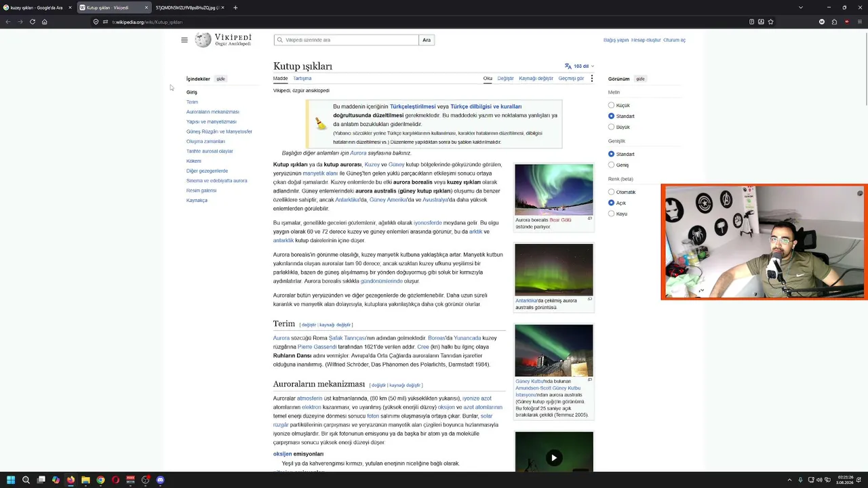868x488 pixels.
Task: List all tabs using the chevron icon
Action: pyautogui.click(x=800, y=7)
